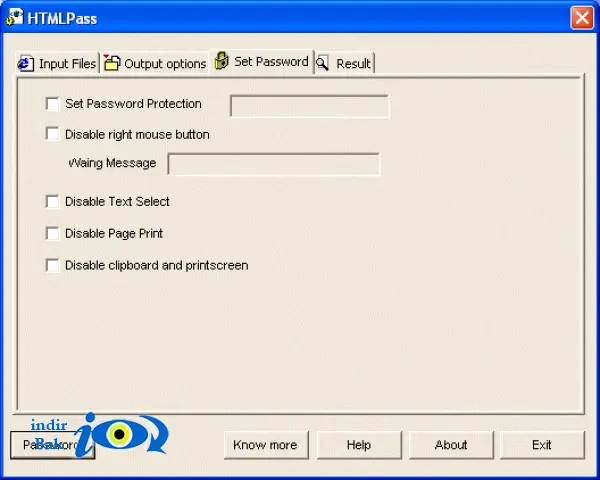This screenshot has height=480, width=600.
Task: Select the Result tab
Action: click(x=344, y=63)
